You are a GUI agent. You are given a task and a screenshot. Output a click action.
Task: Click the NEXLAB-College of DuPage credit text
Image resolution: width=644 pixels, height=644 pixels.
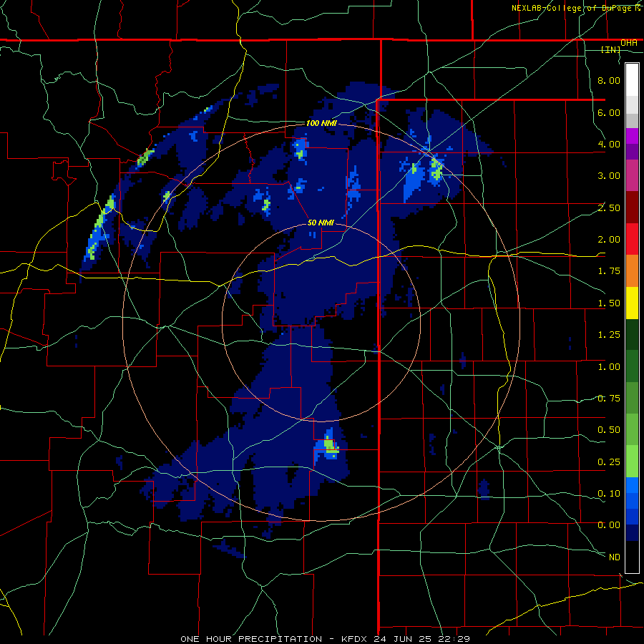pyautogui.click(x=575, y=8)
